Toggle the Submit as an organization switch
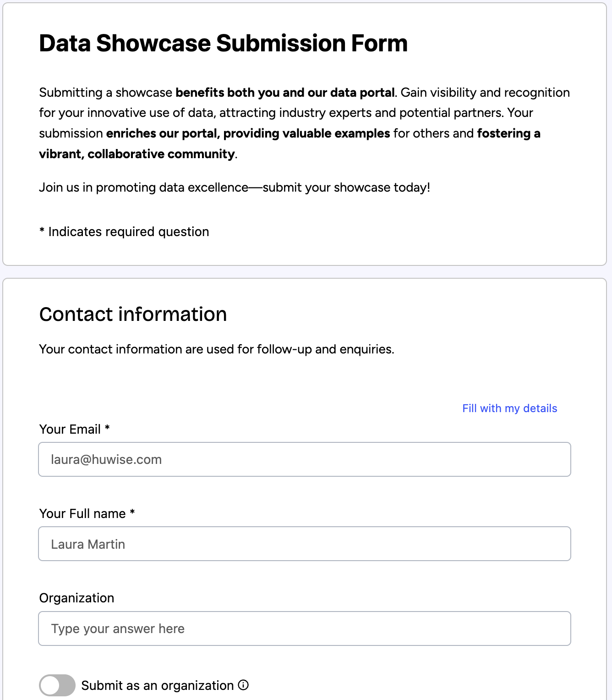This screenshot has height=700, width=612. click(57, 685)
